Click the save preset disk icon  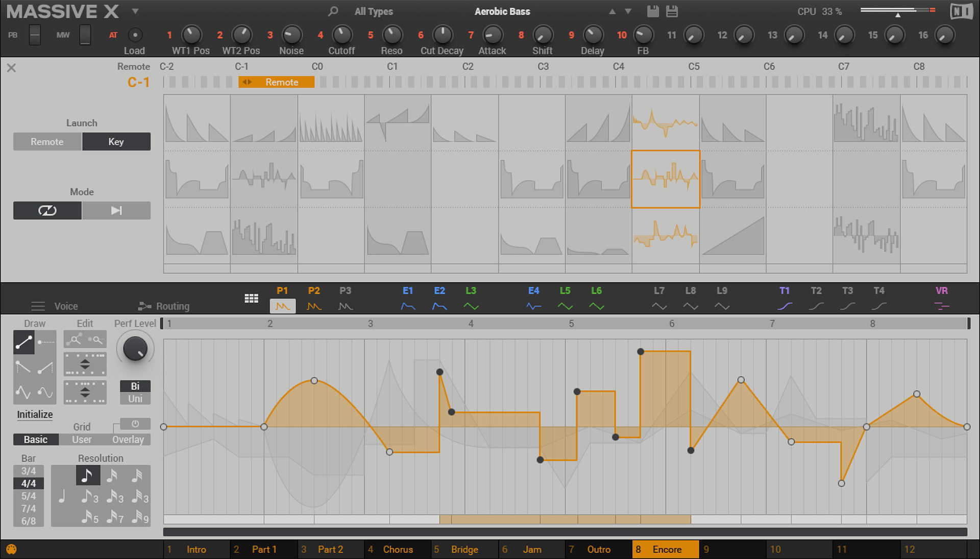pyautogui.click(x=653, y=11)
